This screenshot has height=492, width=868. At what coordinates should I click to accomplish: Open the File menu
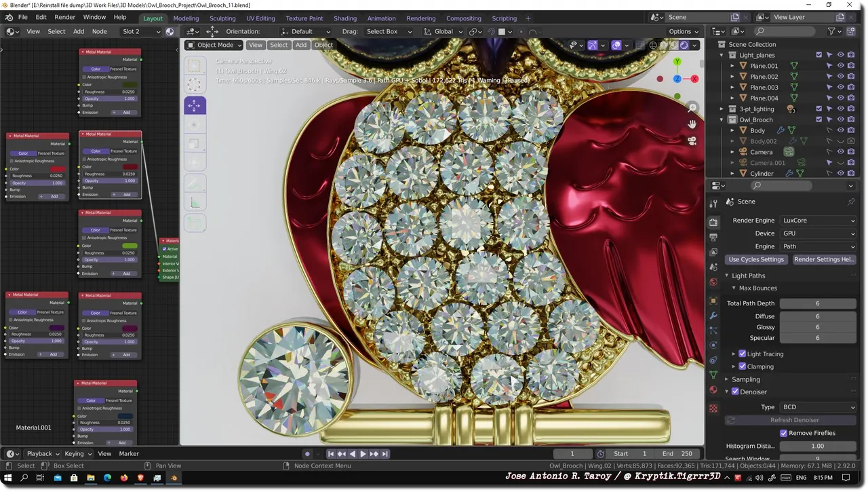coord(23,17)
